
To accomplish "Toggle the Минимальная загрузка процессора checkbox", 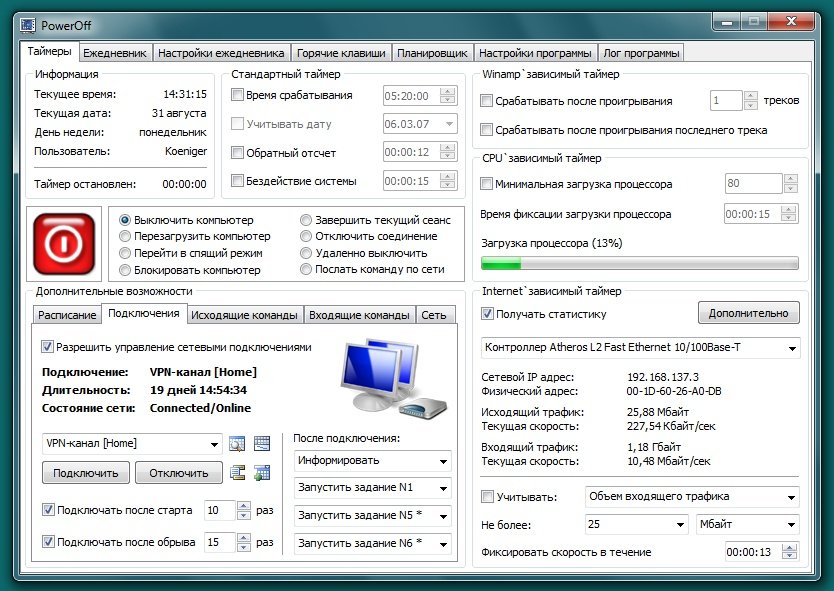I will click(x=487, y=184).
